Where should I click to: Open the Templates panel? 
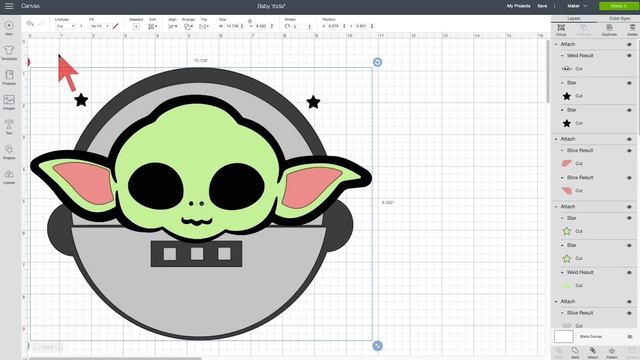tap(9, 53)
